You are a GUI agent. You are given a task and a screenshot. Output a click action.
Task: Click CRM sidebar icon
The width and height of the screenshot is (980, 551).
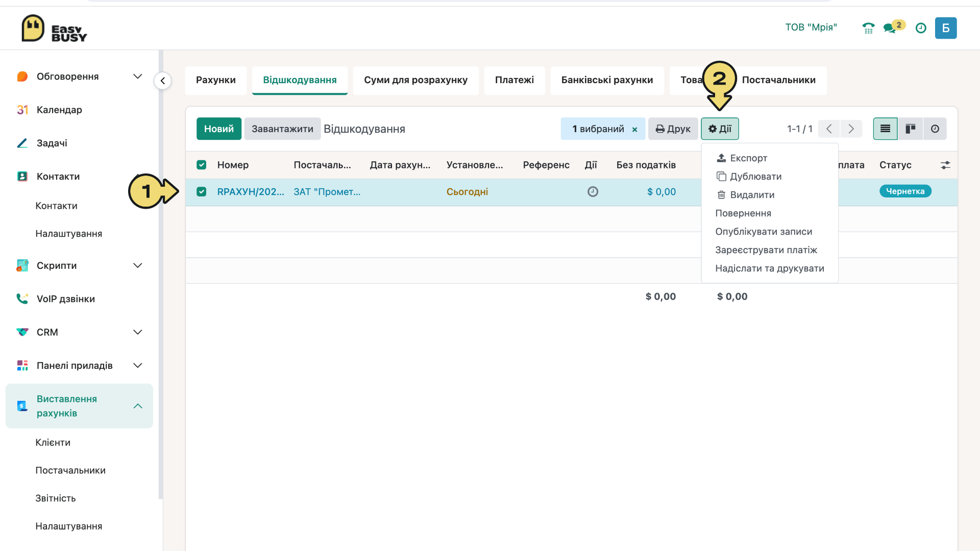pyautogui.click(x=22, y=332)
